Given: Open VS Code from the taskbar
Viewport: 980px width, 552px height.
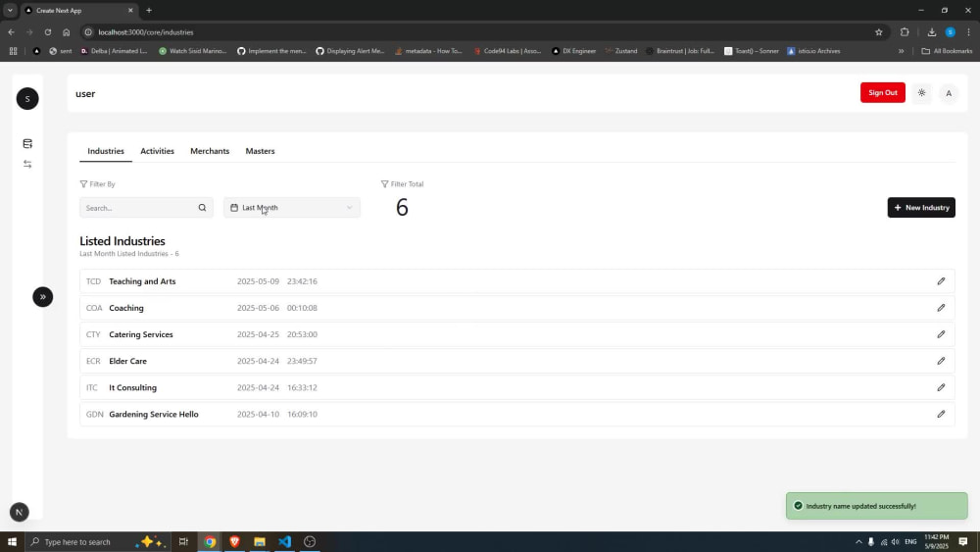Looking at the screenshot, I should click(284, 541).
